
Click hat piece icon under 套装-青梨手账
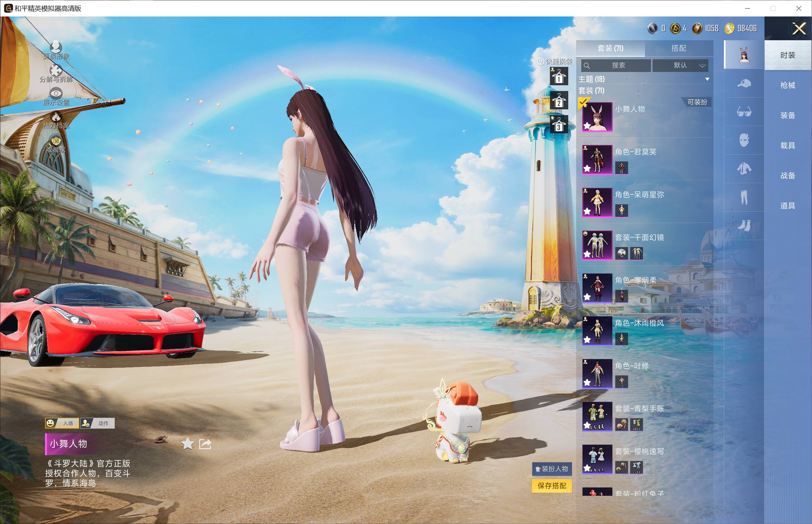click(x=622, y=425)
